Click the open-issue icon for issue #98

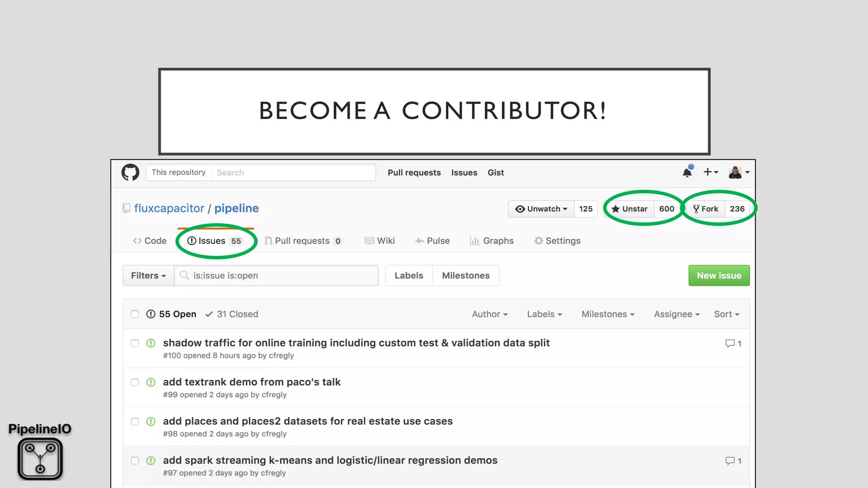click(x=151, y=421)
